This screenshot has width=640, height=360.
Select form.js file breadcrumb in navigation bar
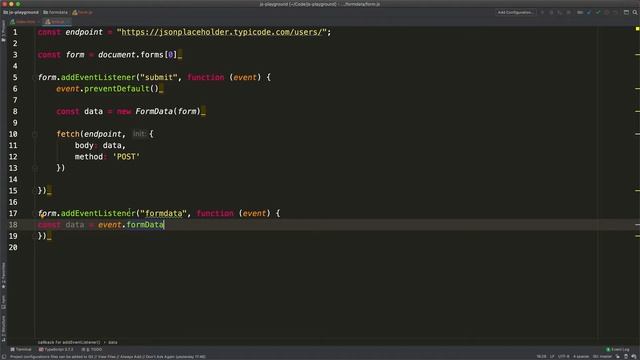82,12
